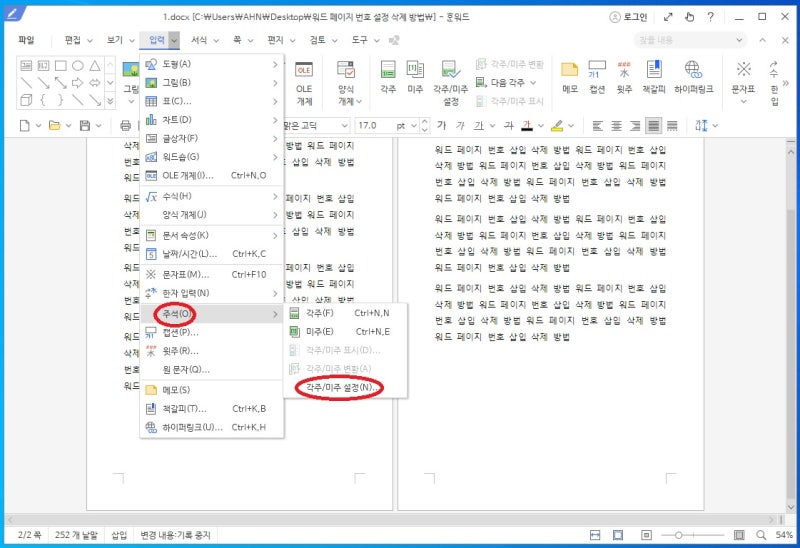
Task: Click the OLE 개체 ribbon icon
Action: click(304, 83)
